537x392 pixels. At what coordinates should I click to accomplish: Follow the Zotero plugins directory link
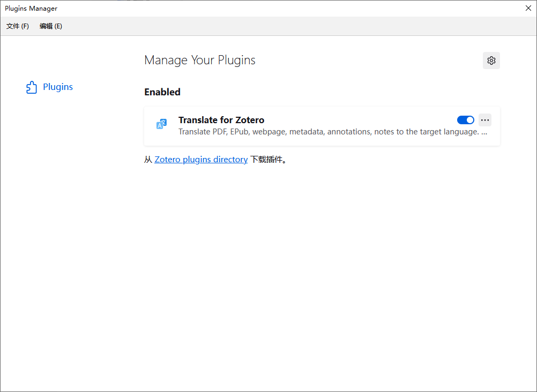tap(201, 160)
